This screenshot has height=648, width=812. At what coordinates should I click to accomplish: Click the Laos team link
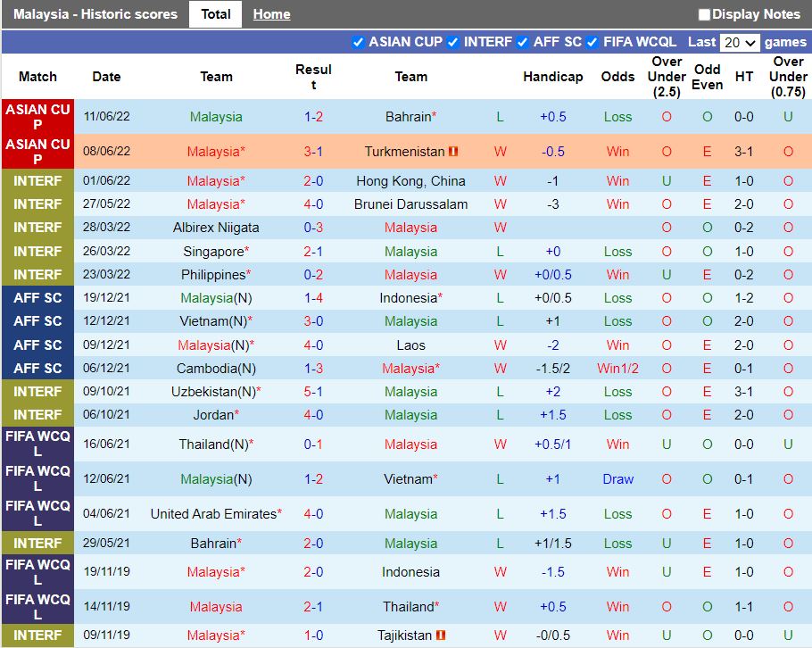410,345
